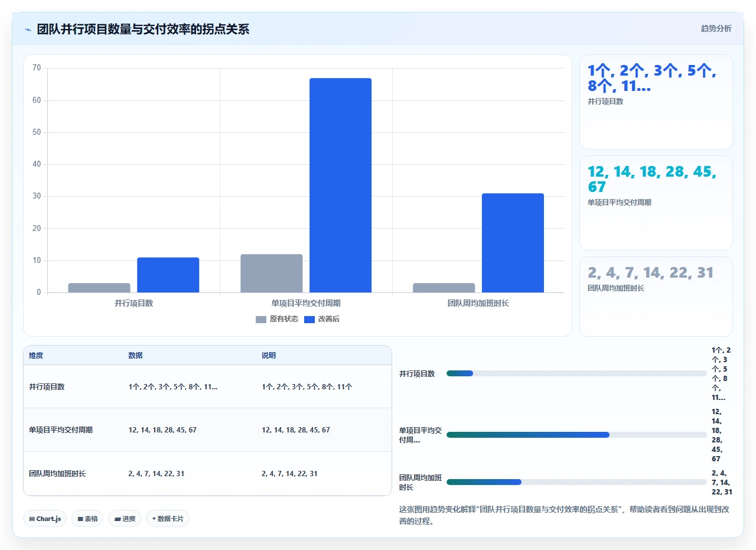Click the blue bar for 并行项目数

[168, 275]
